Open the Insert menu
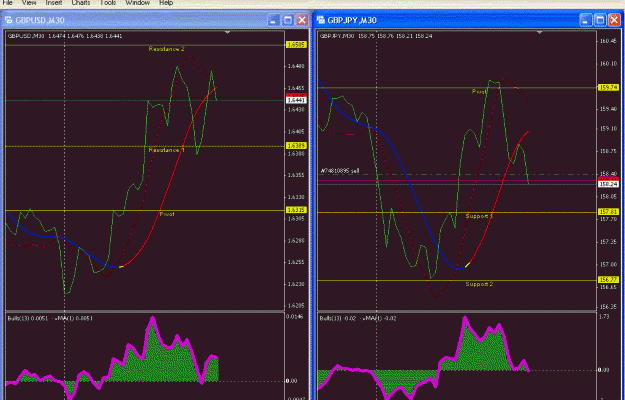This screenshot has width=625, height=400. (53, 2)
